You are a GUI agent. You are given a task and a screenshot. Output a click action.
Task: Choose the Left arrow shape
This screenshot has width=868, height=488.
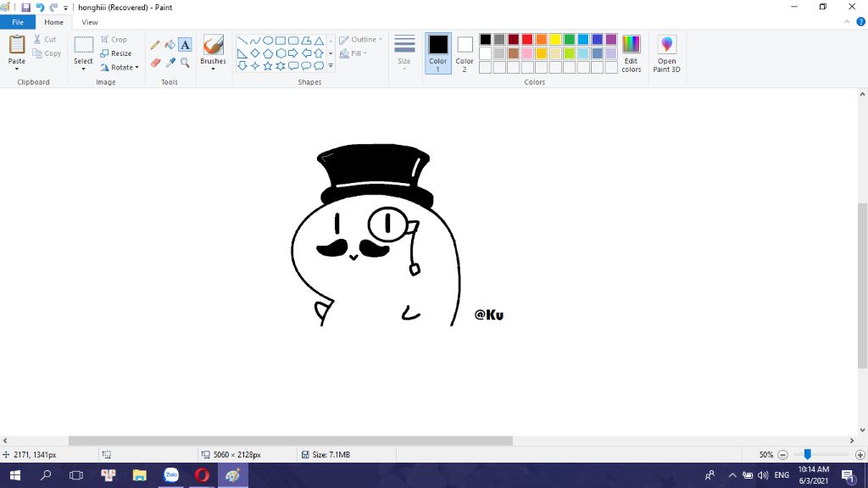tap(305, 53)
